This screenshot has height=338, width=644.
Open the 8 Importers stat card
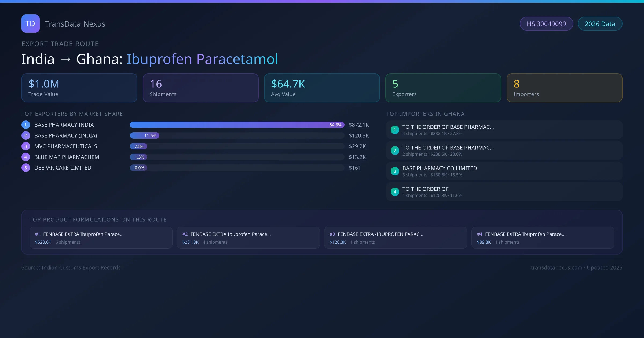(x=564, y=88)
